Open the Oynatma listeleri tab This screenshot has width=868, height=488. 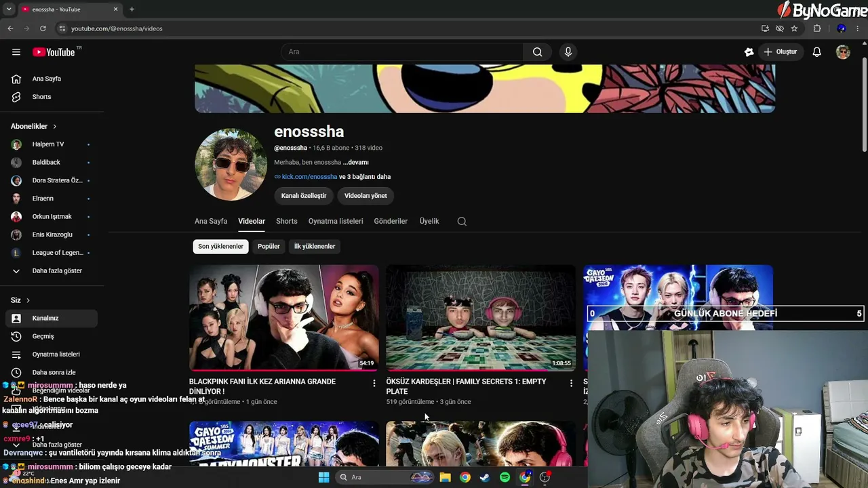pos(336,222)
